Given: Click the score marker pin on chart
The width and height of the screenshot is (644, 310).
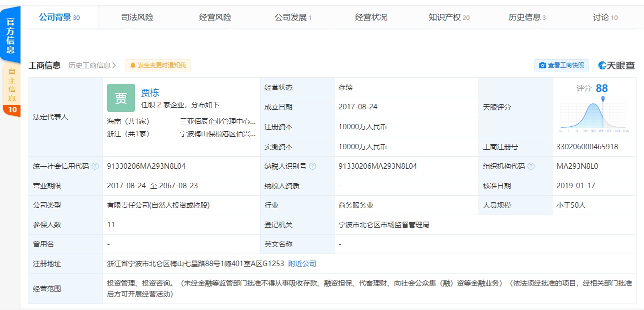Looking at the screenshot, I should pyautogui.click(x=603, y=98).
